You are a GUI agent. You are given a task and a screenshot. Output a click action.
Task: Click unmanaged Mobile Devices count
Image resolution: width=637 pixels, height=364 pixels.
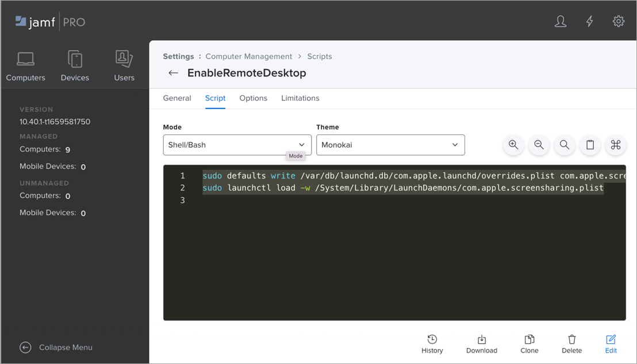[83, 213]
